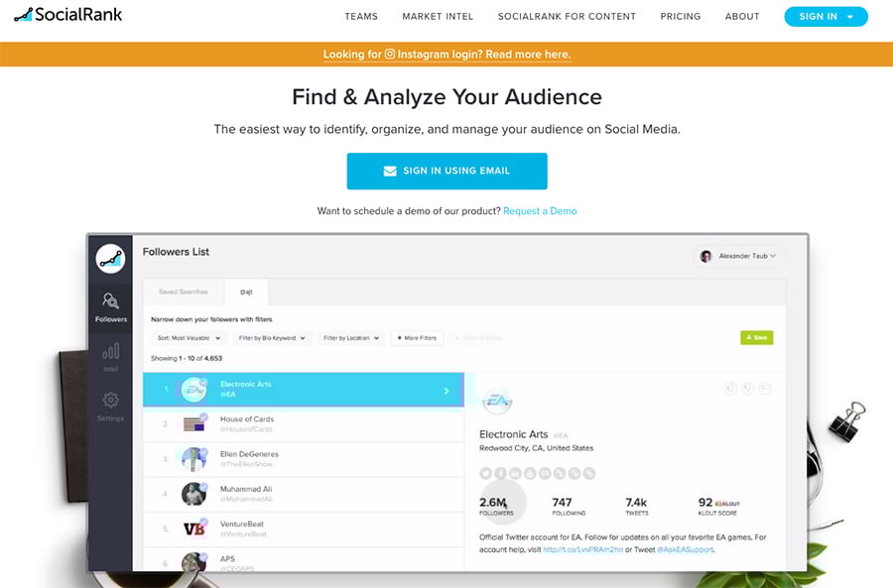Click the Facebook icon under Electronic Arts profile
The width and height of the screenshot is (893, 588).
pos(501,473)
